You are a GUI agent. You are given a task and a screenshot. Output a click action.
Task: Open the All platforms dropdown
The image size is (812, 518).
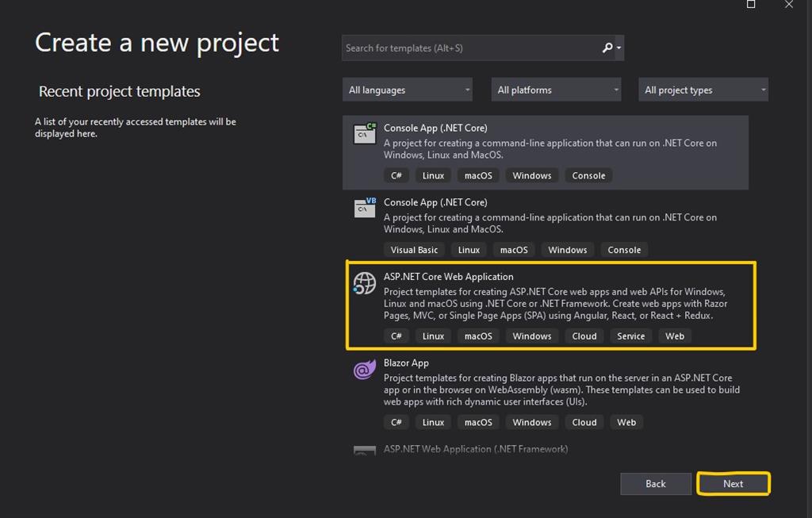555,89
